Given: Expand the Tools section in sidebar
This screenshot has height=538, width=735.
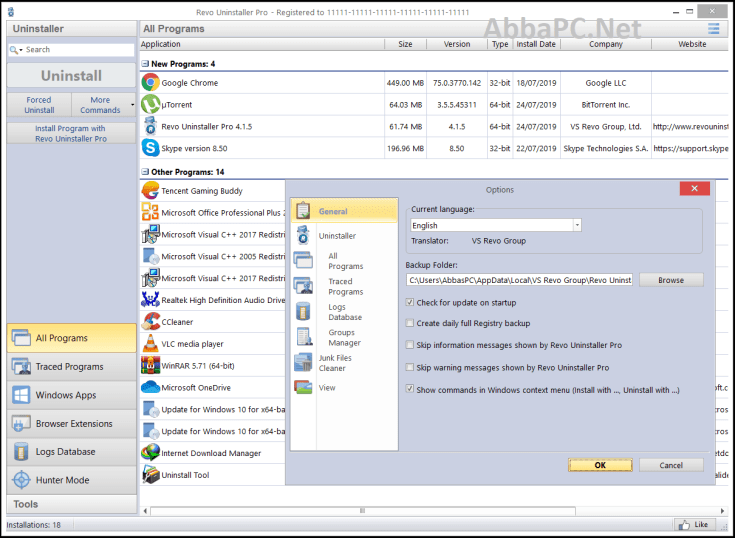Looking at the screenshot, I should coord(72,504).
